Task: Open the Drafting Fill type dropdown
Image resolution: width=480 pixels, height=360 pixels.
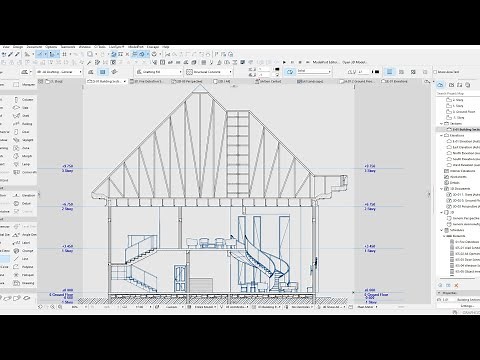Action: (x=159, y=72)
